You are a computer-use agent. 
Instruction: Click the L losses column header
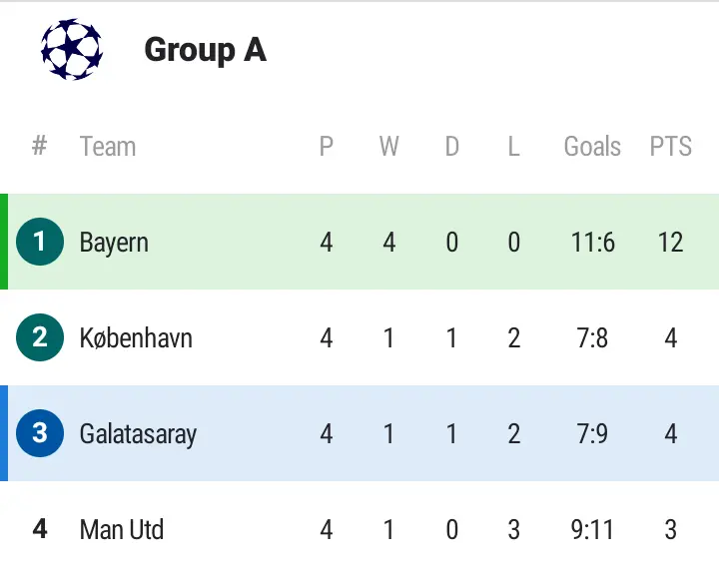point(513,147)
